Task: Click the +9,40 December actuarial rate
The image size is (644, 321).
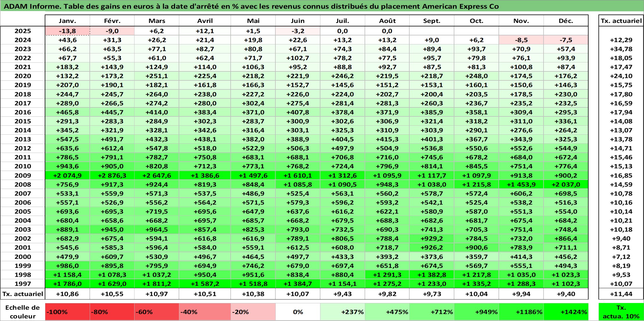Action: point(566,294)
